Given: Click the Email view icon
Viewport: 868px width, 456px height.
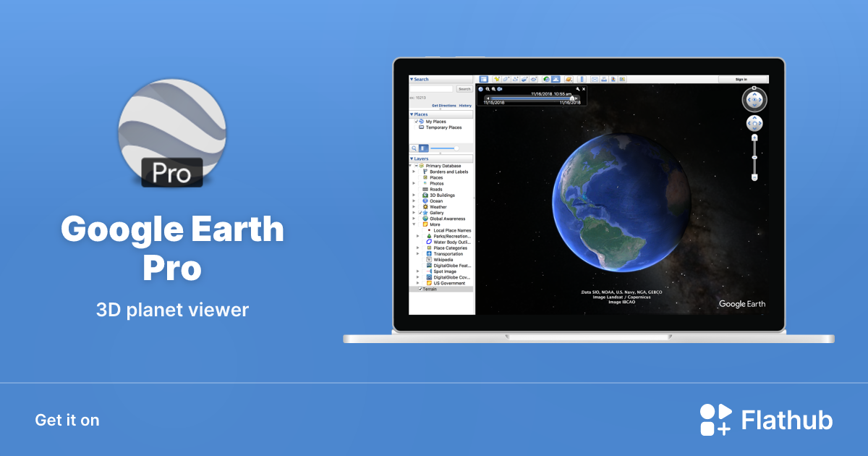Looking at the screenshot, I should 595,79.
